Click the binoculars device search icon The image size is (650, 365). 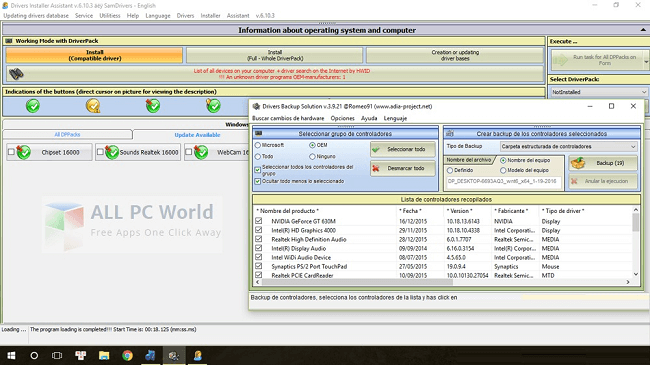coord(16,74)
